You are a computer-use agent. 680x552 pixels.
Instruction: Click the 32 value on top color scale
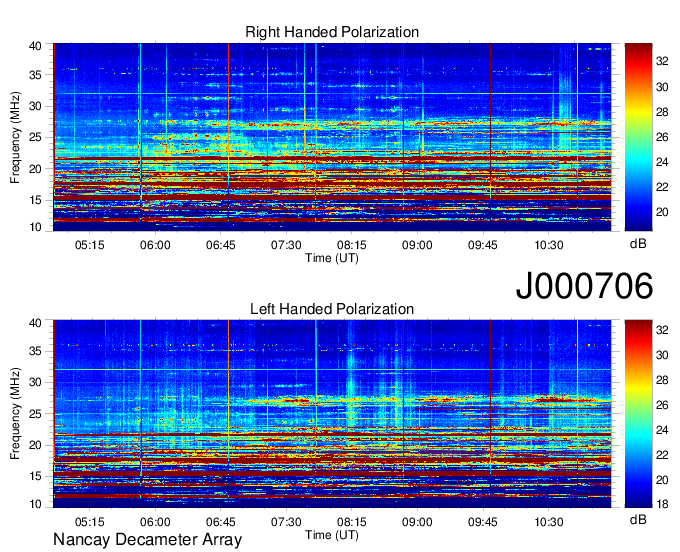pyautogui.click(x=662, y=62)
